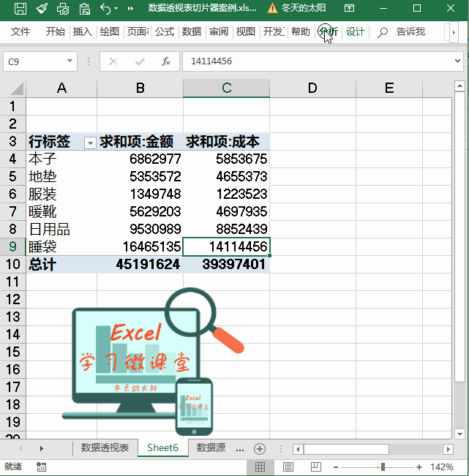
Task: Open the 文件 menu
Action: tap(20, 31)
